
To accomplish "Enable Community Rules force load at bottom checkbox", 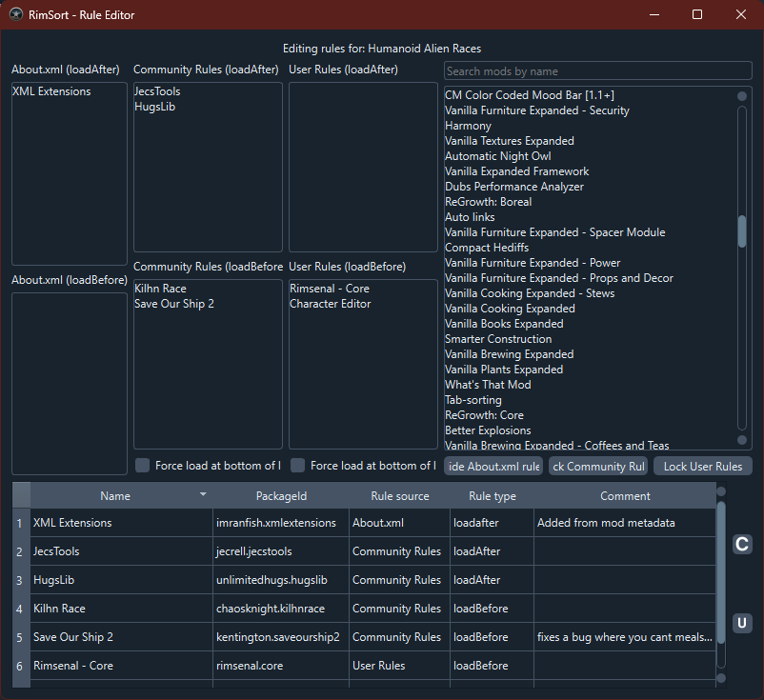I will [x=142, y=465].
